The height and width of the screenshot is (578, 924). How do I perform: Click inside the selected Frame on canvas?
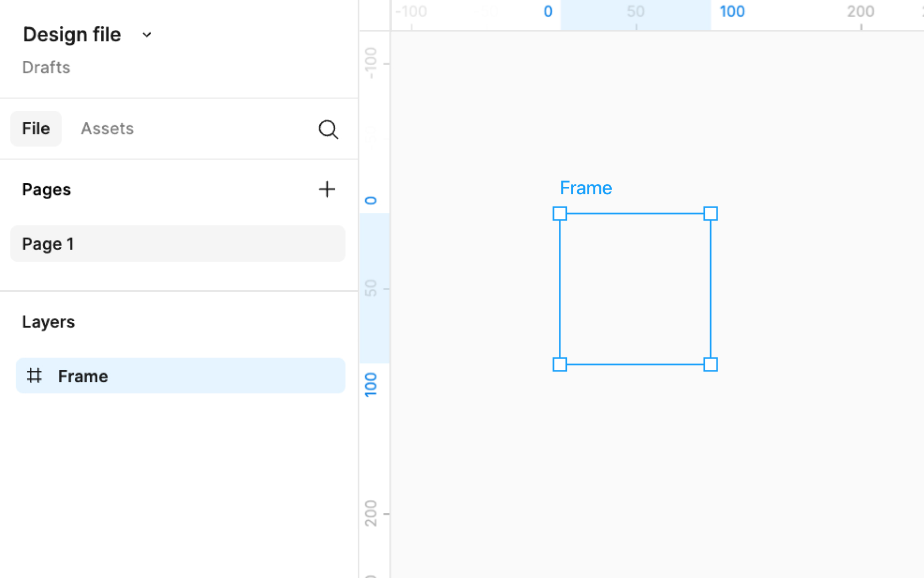(635, 289)
